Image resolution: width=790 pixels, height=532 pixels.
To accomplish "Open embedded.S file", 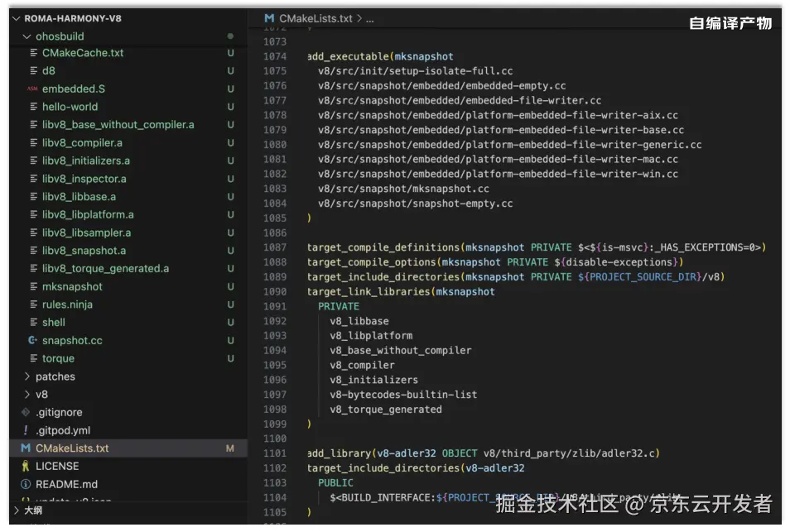I will tap(74, 89).
